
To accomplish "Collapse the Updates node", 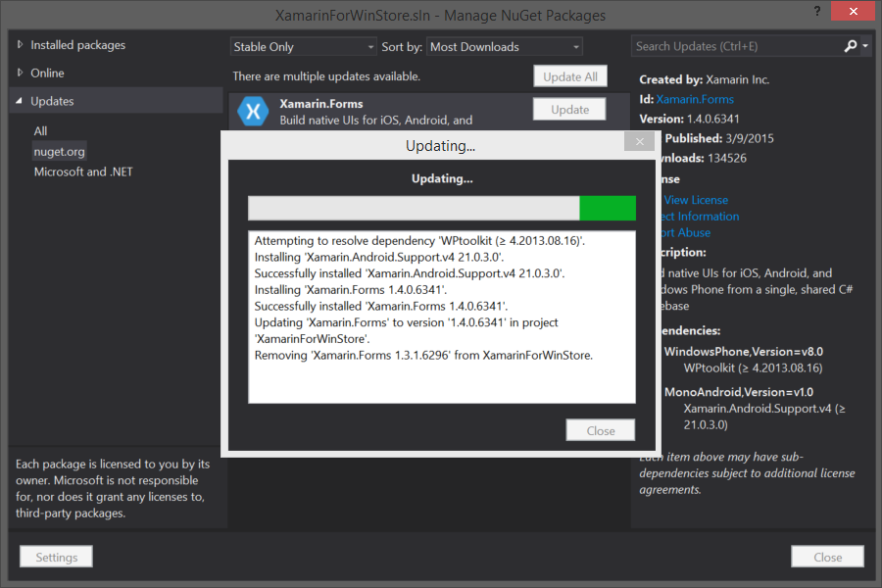I will click(x=20, y=101).
